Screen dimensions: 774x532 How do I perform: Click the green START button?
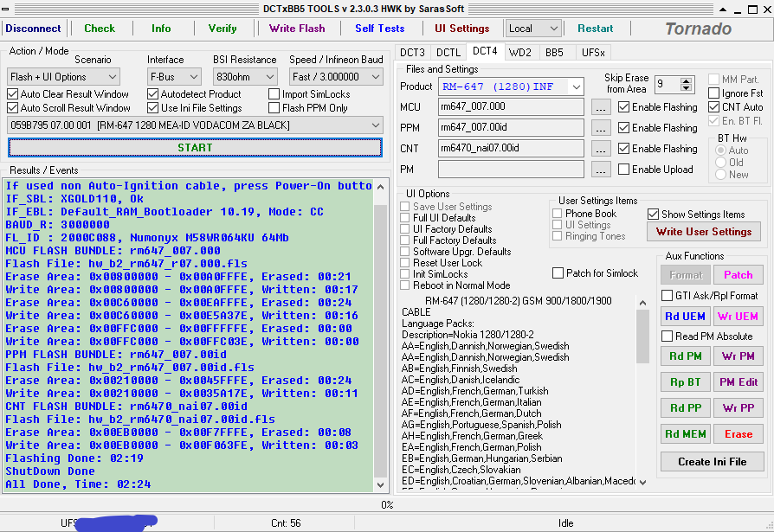195,147
